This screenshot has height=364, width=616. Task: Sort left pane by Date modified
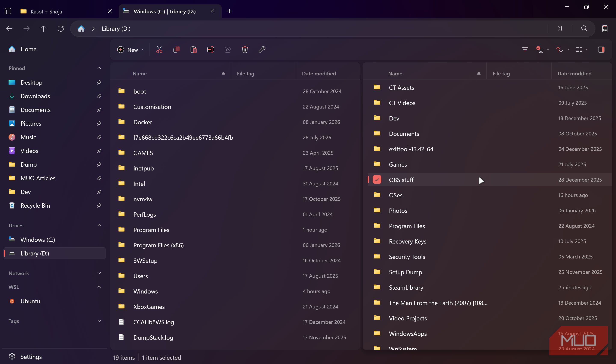pos(319,73)
